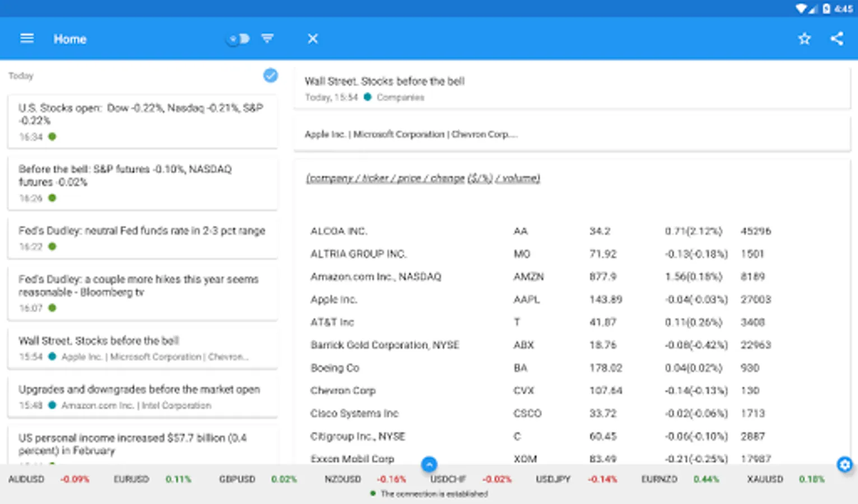Screen dimensions: 858x504
Task: Mark all today's news read checkmark
Action: point(270,76)
